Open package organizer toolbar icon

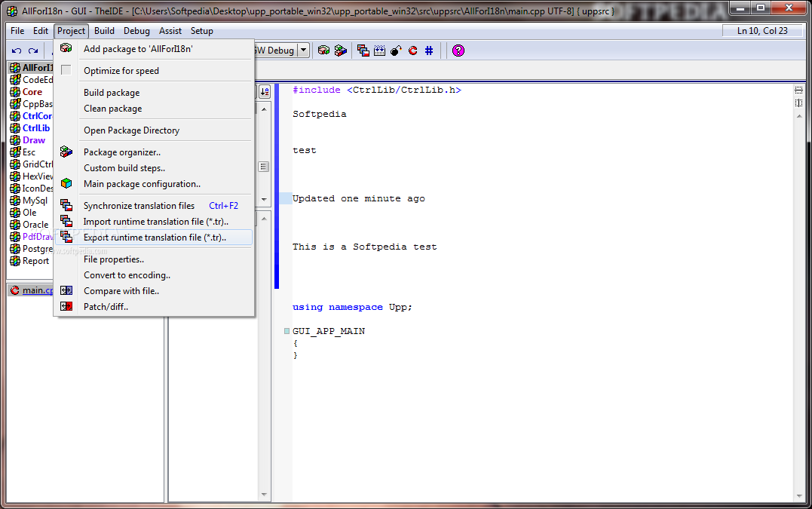[x=340, y=51]
